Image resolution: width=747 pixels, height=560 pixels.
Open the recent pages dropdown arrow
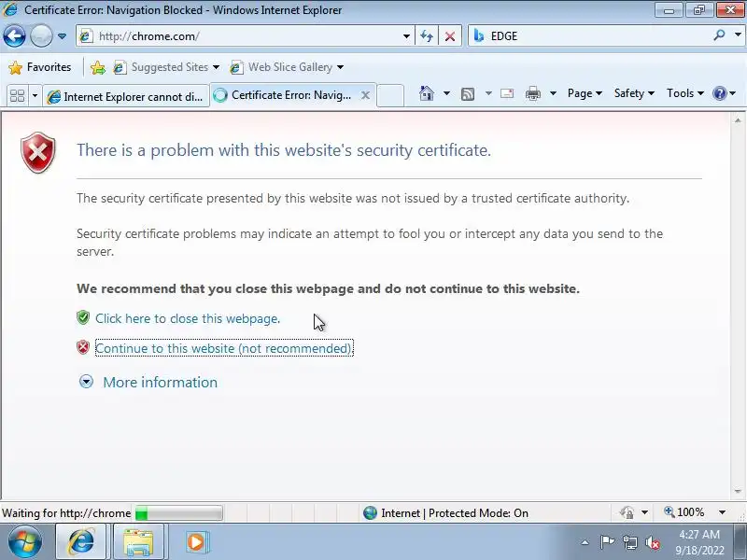coord(62,36)
